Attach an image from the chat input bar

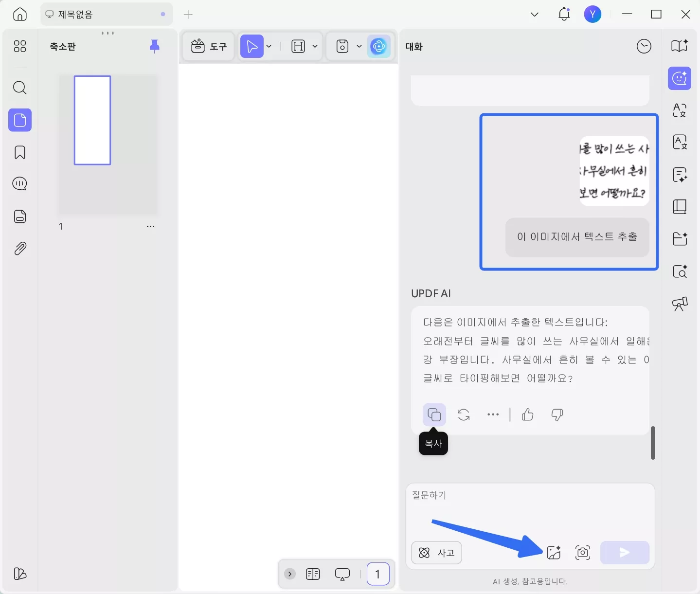point(554,553)
